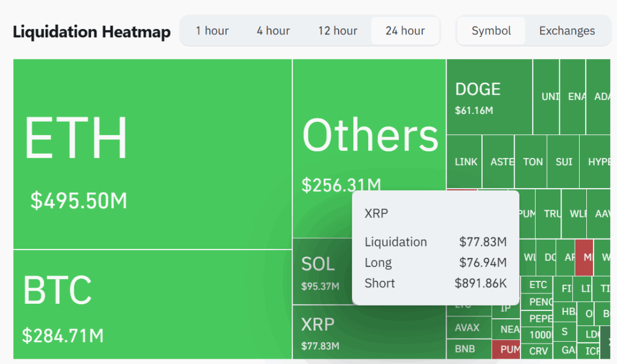Click the FI heatmap tile
Screen dimensions: 617x364
(x=563, y=289)
